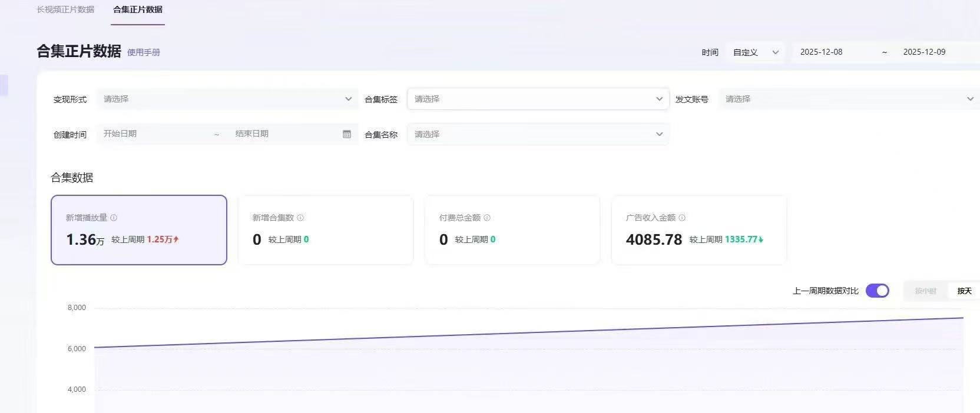The width and height of the screenshot is (980, 413).
Task: Select the 广告收入金额 data card
Action: click(x=699, y=230)
